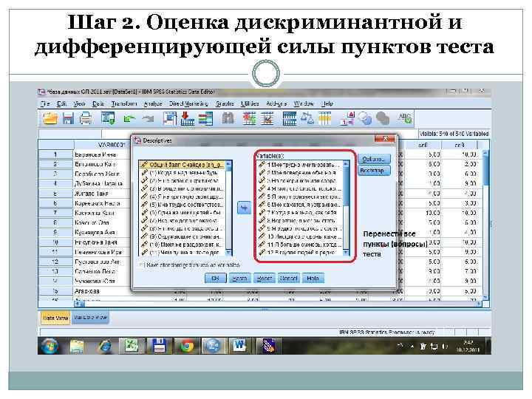Open the Transform menu
This screenshot has width=532, height=399.
(124, 104)
